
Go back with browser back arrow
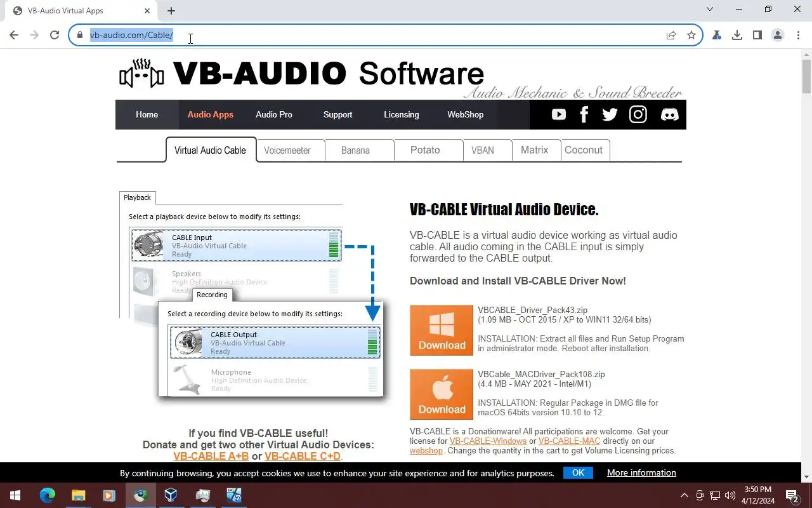pyautogui.click(x=14, y=35)
